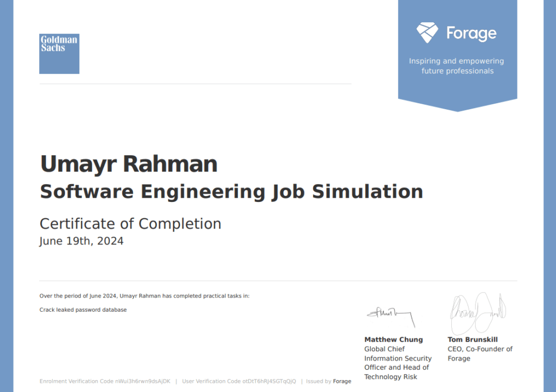Click the date June 19th, 2024
Screen dimensions: 556x392
pos(81,241)
